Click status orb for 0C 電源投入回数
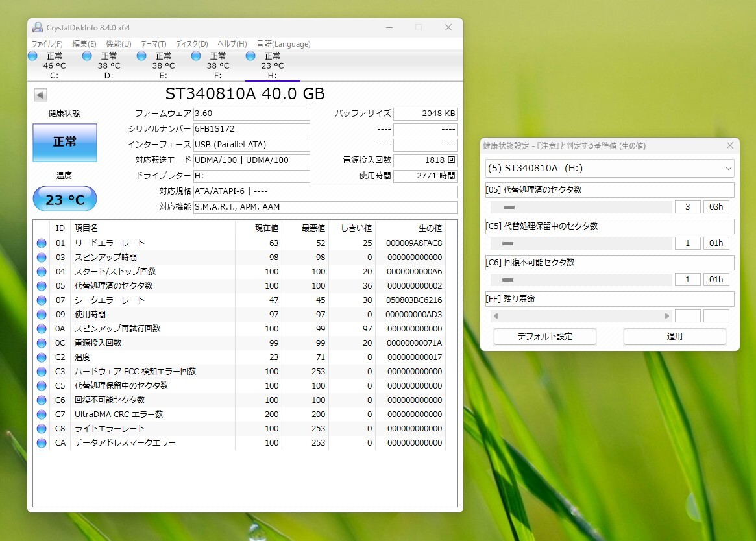Image resolution: width=756 pixels, height=541 pixels. click(x=42, y=343)
